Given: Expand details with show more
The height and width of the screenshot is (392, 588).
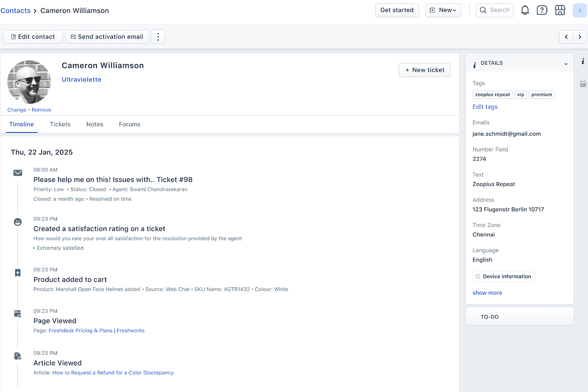Looking at the screenshot, I should pyautogui.click(x=487, y=293).
